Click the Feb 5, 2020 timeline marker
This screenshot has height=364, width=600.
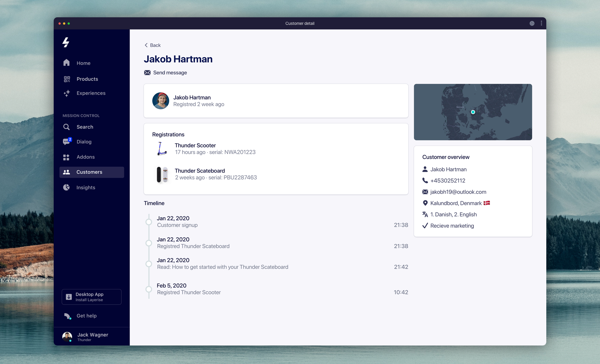[x=149, y=289]
